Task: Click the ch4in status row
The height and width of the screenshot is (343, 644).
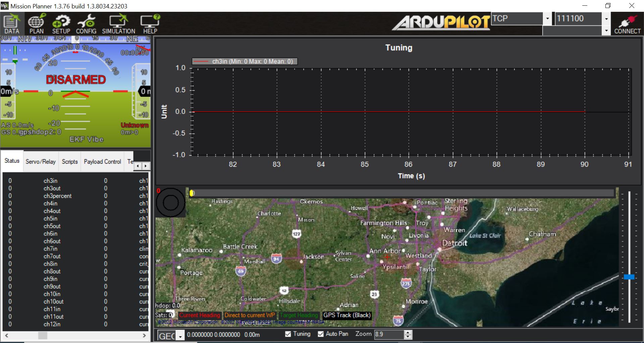Action: click(x=76, y=203)
